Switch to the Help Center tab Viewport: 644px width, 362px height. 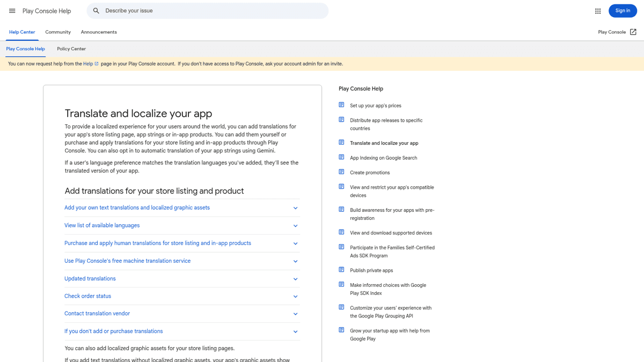tap(22, 32)
